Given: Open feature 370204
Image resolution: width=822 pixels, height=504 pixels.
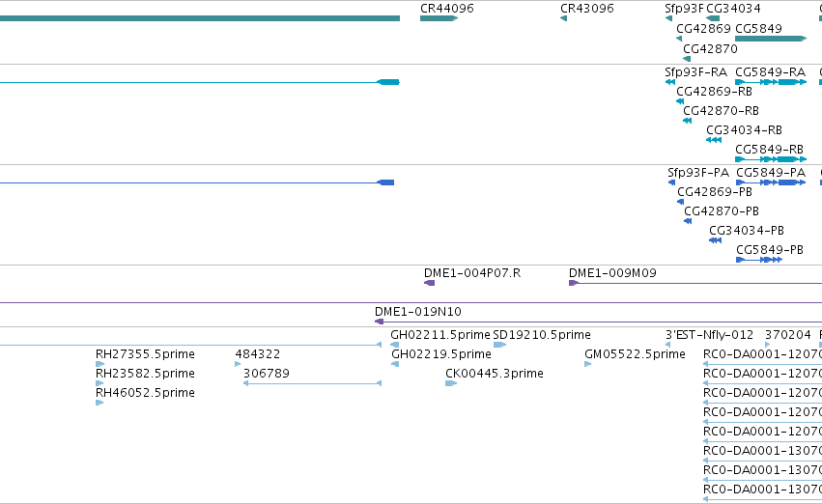Looking at the screenshot, I should tap(787, 335).
